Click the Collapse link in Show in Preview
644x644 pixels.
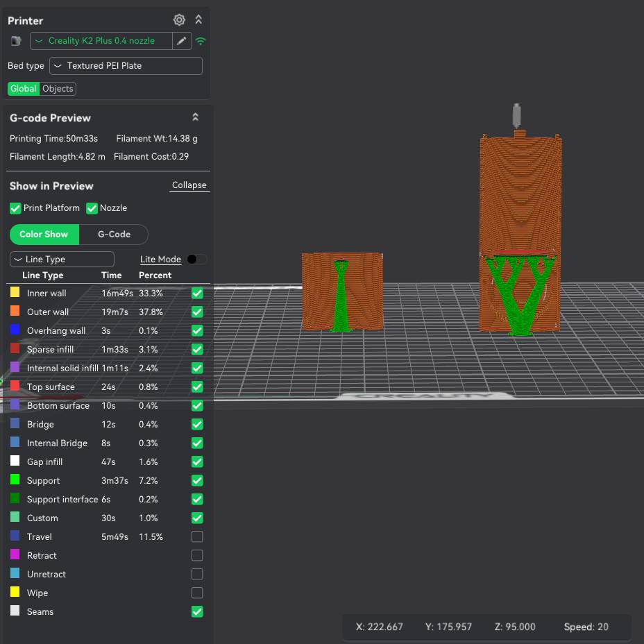point(189,185)
